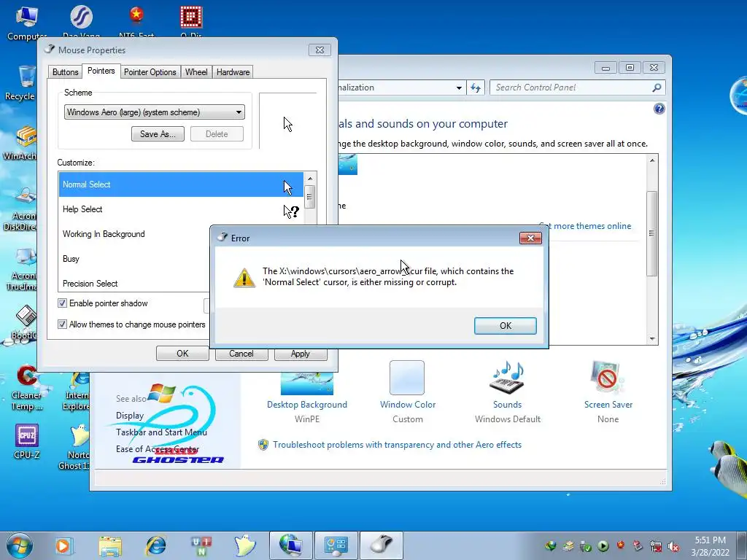Screen dimensions: 747x560
Task: Open the Cleaner Temp desktop icon
Action: [27, 388]
